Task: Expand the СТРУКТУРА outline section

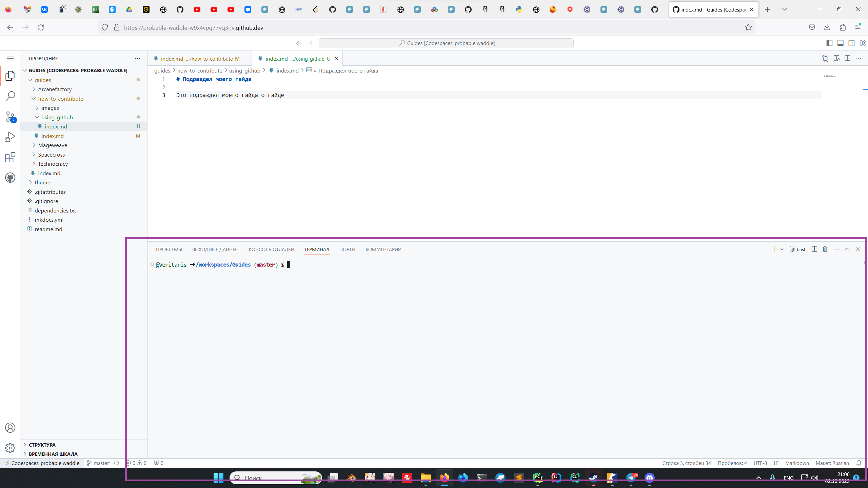Action: coord(42,445)
